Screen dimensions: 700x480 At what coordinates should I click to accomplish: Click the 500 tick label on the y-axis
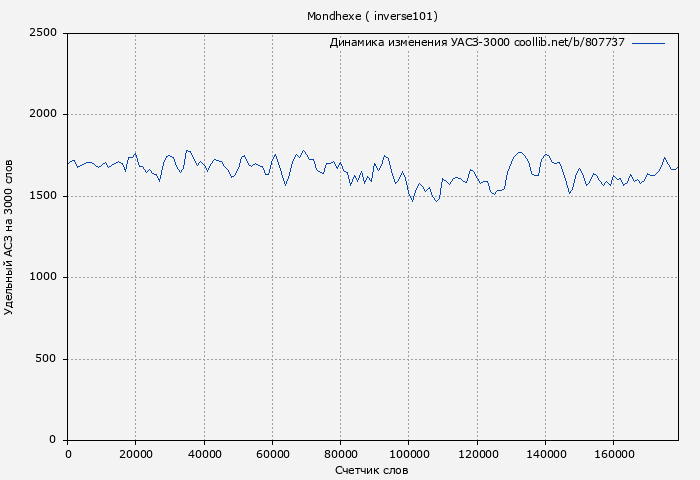click(x=47, y=359)
